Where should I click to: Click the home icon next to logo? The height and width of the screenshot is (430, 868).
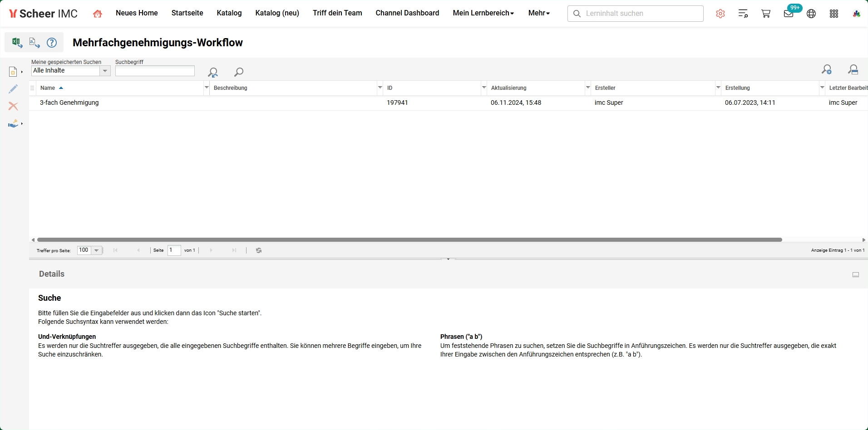[97, 14]
